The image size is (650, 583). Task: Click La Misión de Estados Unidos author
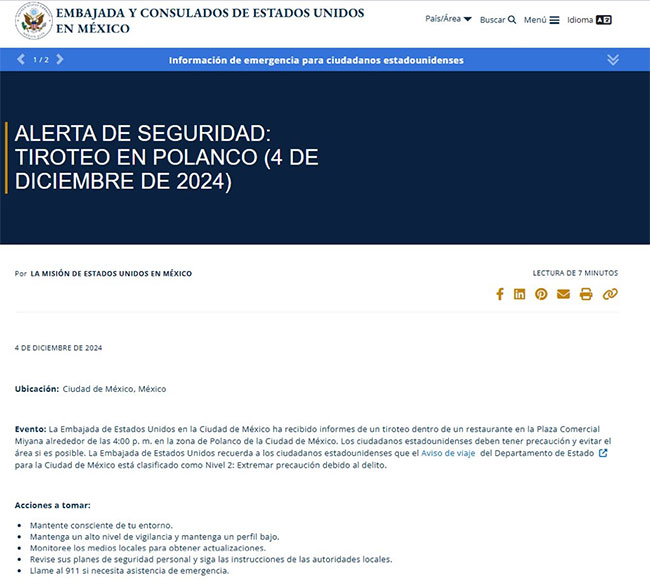[111, 273]
